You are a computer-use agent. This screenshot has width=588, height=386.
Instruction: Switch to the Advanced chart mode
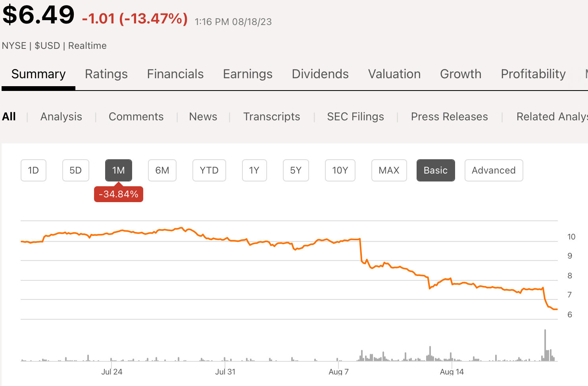coord(494,170)
